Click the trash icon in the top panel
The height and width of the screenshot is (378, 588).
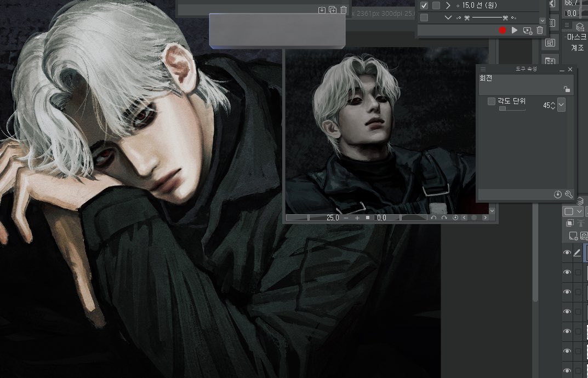pyautogui.click(x=344, y=10)
